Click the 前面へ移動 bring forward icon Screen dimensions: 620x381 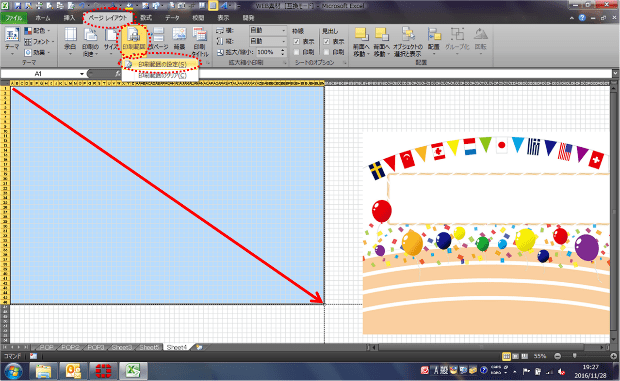[361, 42]
